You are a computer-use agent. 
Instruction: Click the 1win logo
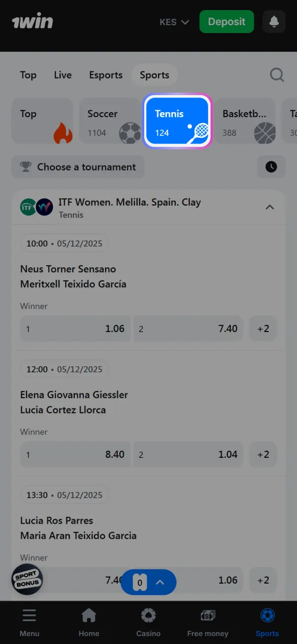pos(32,21)
